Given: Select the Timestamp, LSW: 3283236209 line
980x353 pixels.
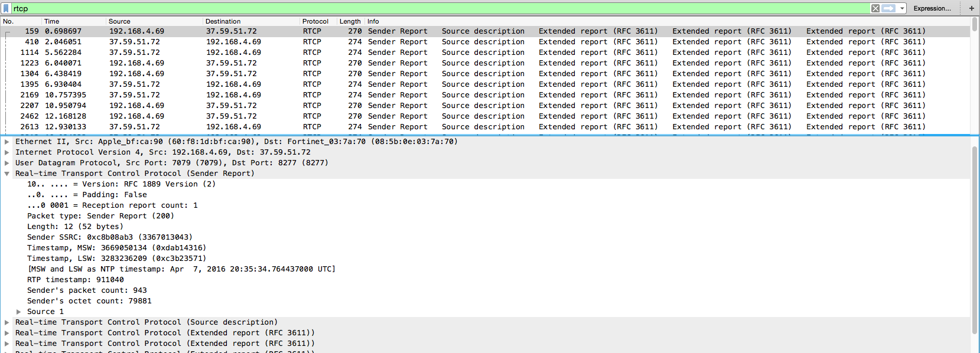Looking at the screenshot, I should click(x=116, y=259).
